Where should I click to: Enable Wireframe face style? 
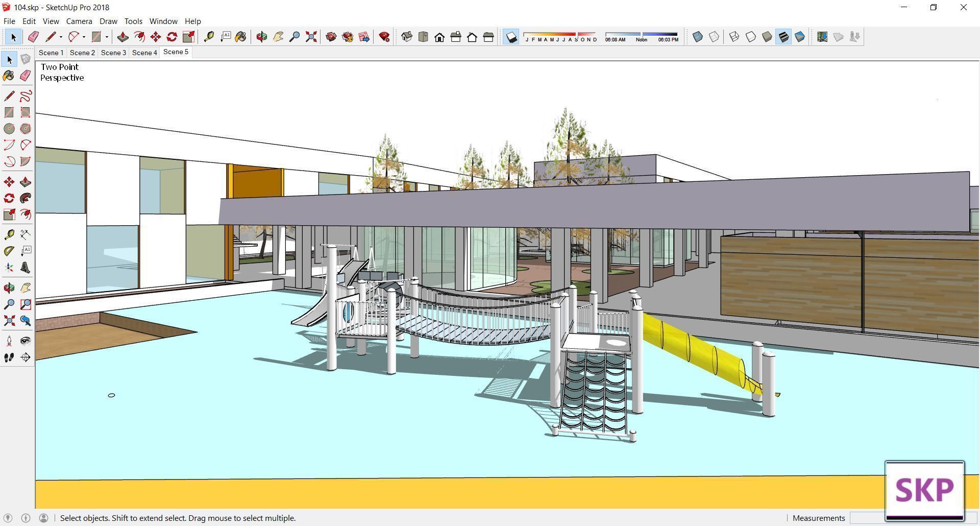pyautogui.click(x=734, y=37)
